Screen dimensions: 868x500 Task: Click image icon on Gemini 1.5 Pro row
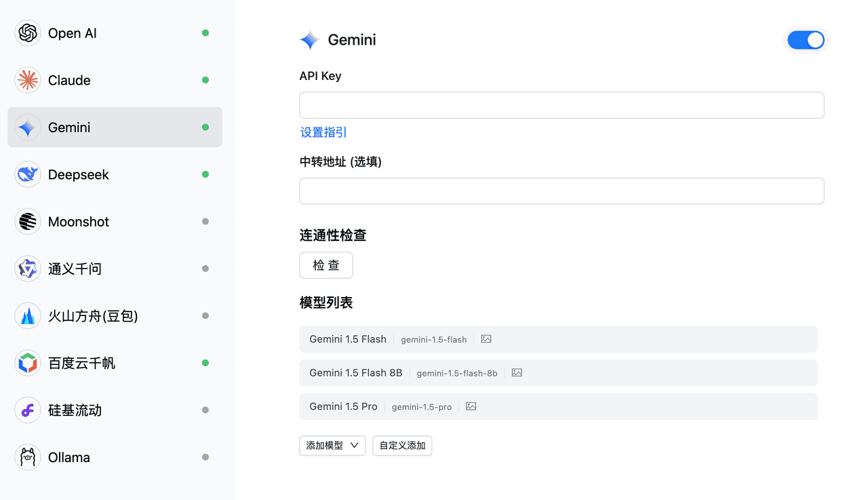(471, 406)
